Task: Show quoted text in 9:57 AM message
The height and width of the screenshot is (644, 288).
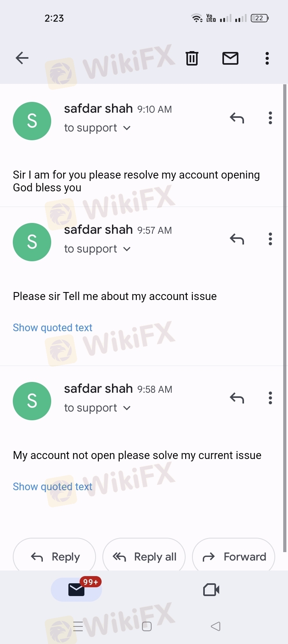Action: 52,328
